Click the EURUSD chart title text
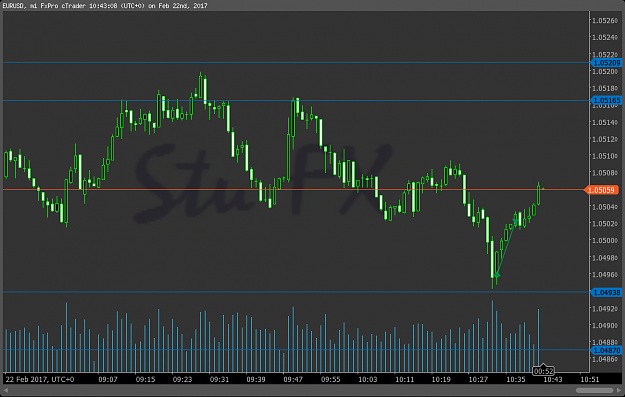 pos(105,6)
